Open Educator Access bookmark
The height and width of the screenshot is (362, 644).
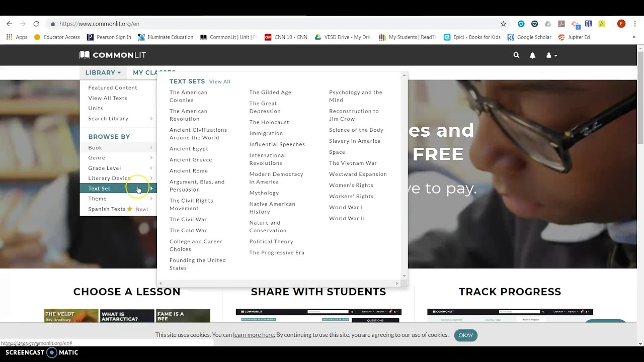[57, 37]
